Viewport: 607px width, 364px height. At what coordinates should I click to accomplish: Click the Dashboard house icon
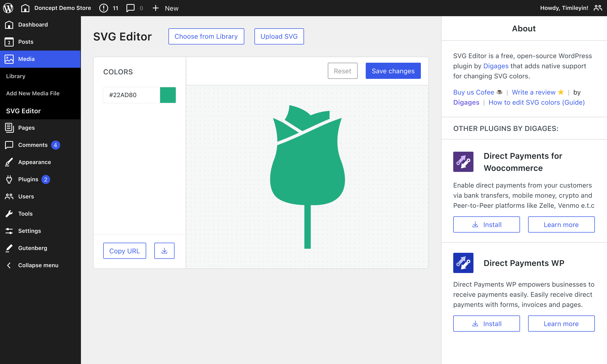(9, 25)
